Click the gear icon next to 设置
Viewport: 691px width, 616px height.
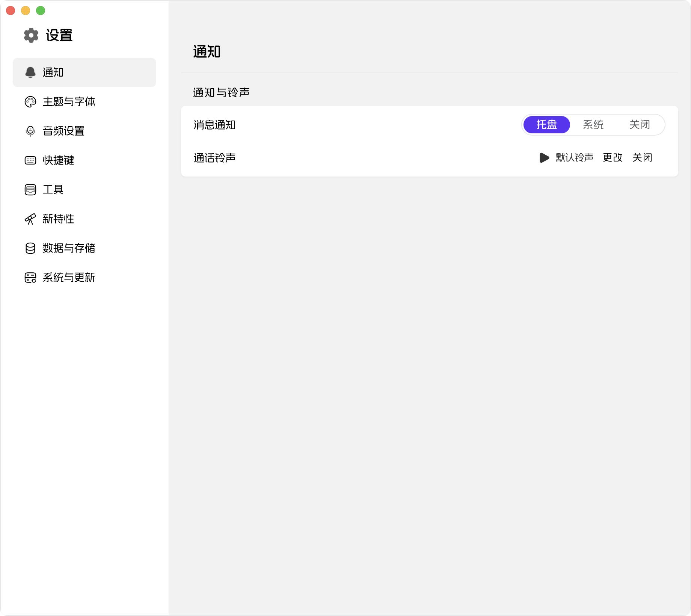coord(31,35)
